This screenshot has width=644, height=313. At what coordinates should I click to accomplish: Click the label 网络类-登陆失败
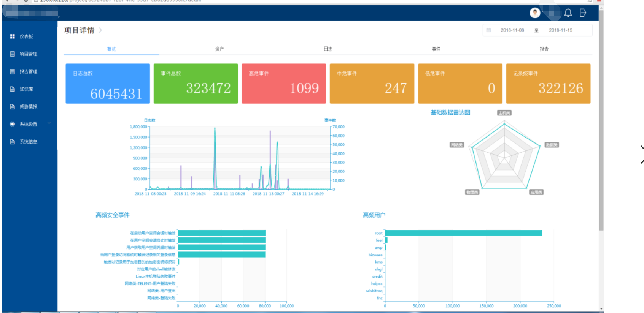[x=162, y=298]
